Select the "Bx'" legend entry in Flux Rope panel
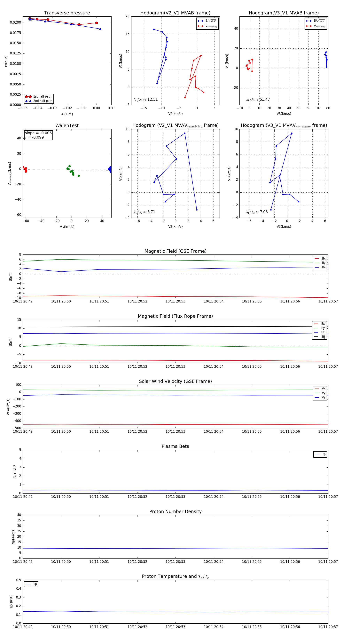The height and width of the screenshot is (644, 351). 320,324
